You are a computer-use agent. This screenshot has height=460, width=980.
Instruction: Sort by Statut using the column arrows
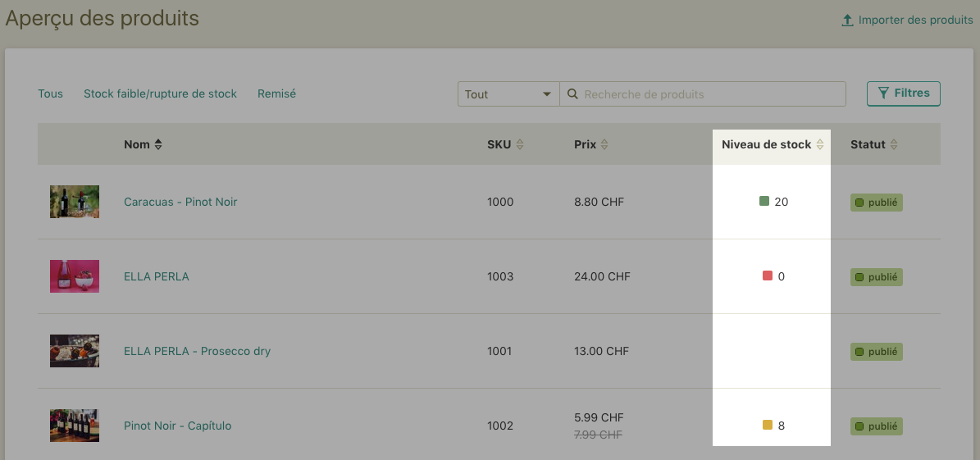(x=894, y=144)
